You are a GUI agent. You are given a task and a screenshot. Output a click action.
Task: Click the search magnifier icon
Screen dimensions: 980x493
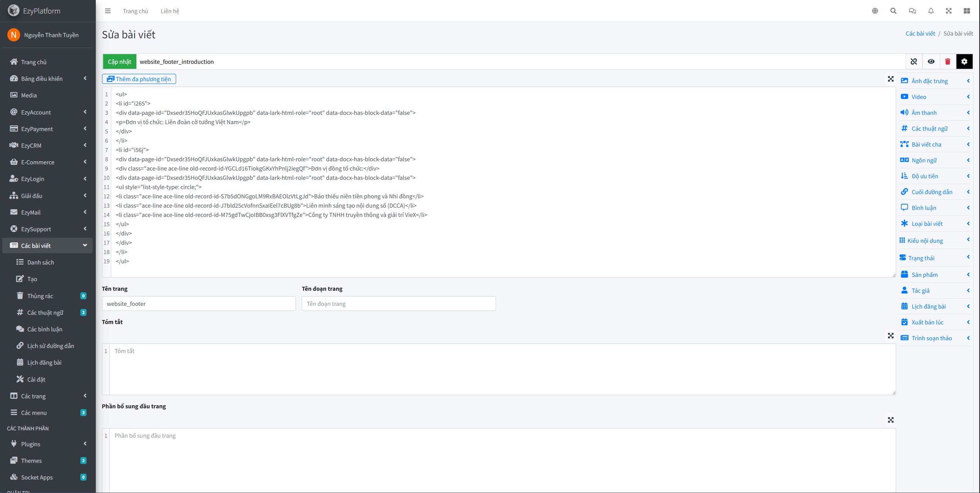coord(893,11)
